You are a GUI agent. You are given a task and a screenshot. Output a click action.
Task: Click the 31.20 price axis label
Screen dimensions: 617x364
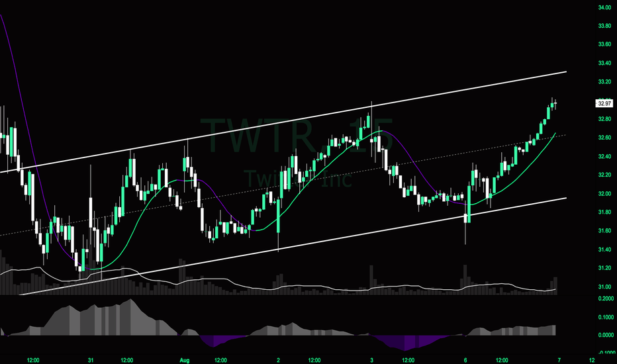click(604, 268)
